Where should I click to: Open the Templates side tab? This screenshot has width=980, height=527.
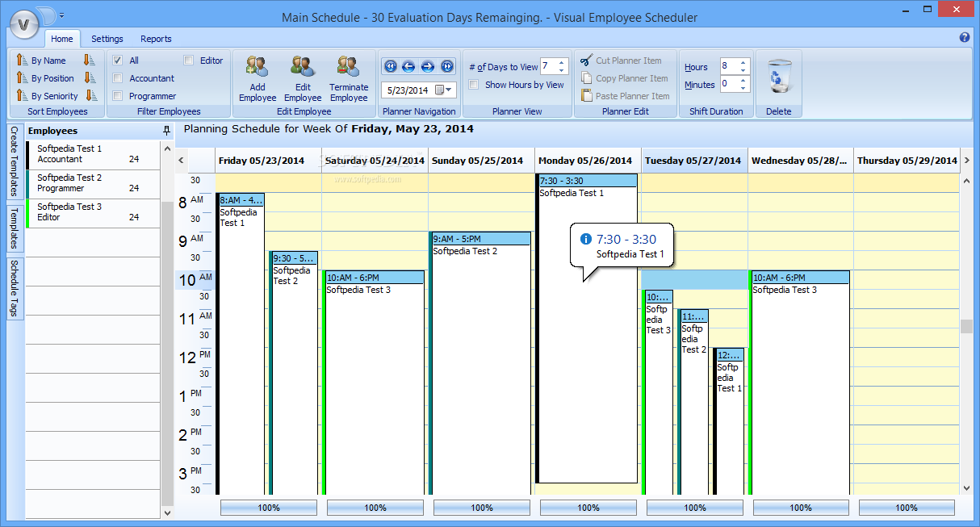click(x=14, y=228)
